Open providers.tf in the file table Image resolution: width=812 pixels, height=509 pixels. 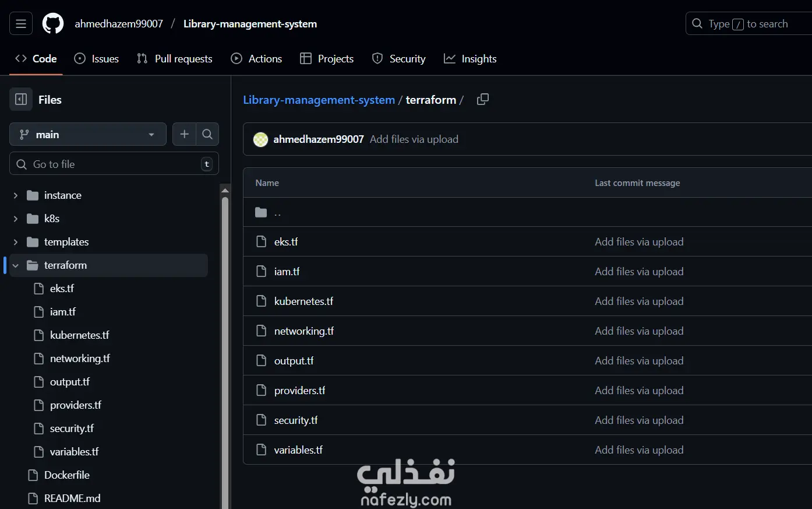[299, 391]
